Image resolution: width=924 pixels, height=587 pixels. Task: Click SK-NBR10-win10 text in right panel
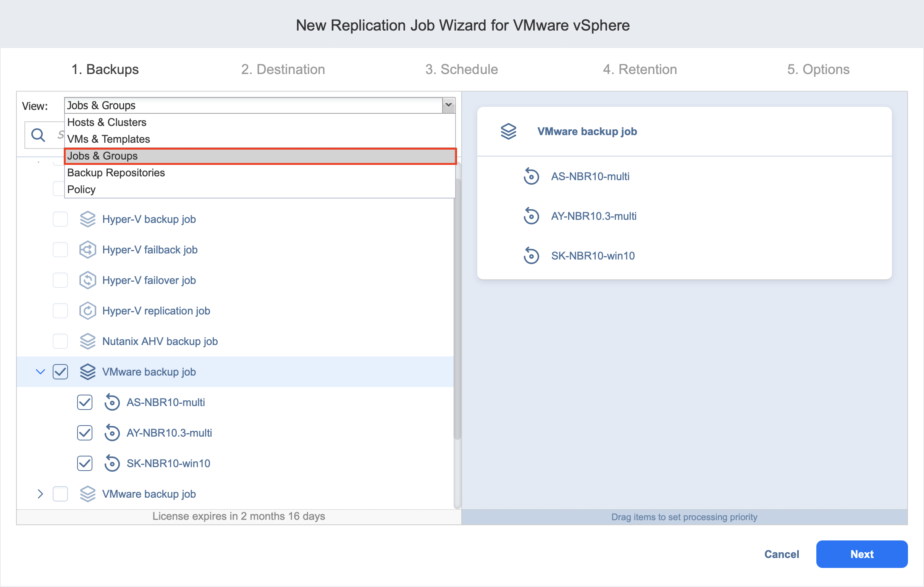[593, 255]
